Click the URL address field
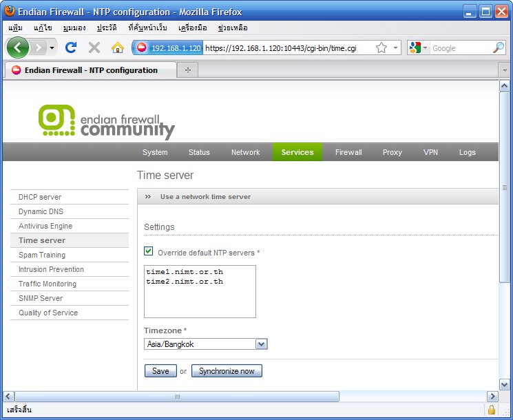The image size is (513, 420). point(288,48)
